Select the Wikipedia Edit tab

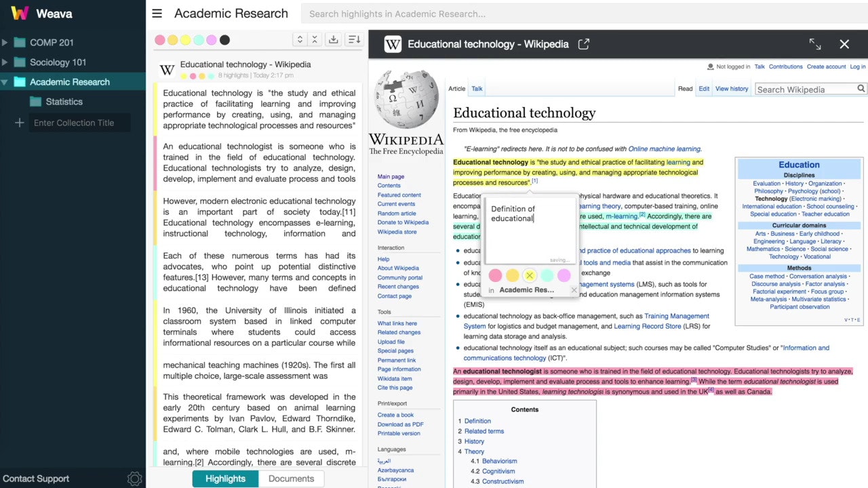(x=705, y=89)
